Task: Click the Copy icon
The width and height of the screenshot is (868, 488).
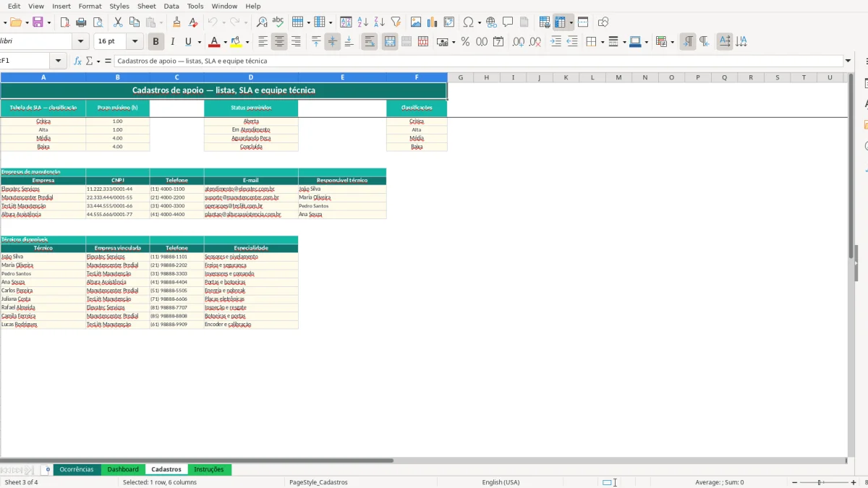Action: point(135,22)
